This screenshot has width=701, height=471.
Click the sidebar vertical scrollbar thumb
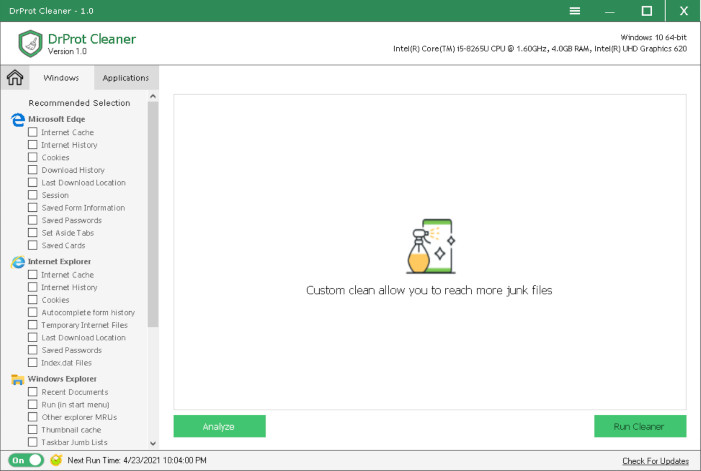pyautogui.click(x=153, y=214)
